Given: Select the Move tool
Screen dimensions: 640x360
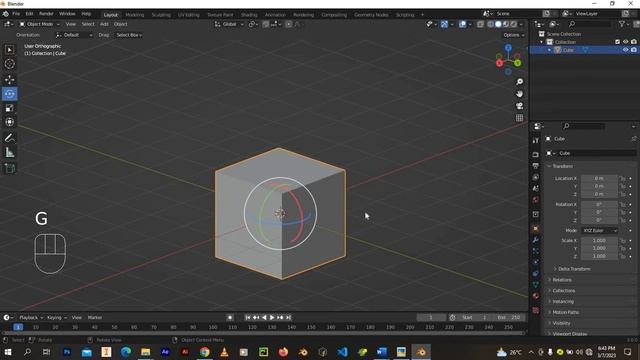Looking at the screenshot, I should coord(9,80).
